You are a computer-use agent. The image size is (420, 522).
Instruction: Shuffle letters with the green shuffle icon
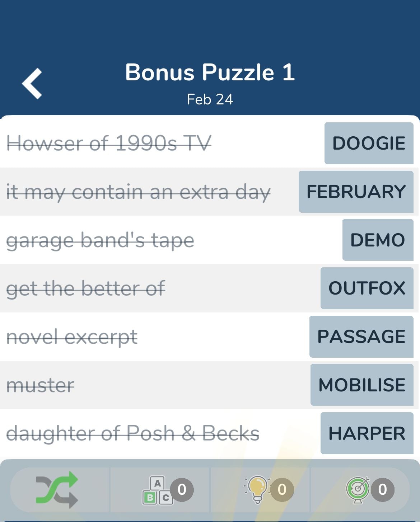[x=57, y=490]
